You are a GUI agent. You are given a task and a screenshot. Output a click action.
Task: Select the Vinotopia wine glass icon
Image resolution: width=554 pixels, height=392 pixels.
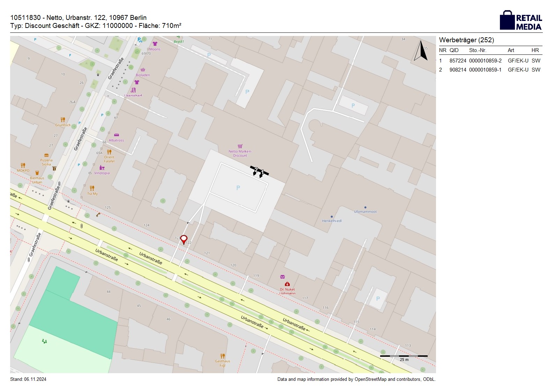point(102,168)
